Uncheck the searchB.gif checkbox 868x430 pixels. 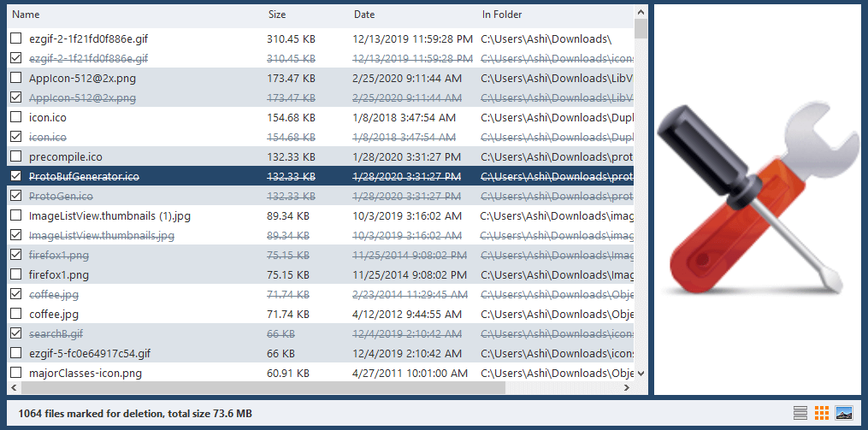point(16,333)
